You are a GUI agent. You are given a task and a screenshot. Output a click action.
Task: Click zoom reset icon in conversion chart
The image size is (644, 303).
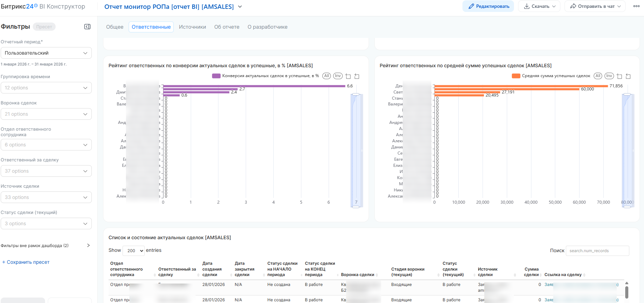pos(357,76)
